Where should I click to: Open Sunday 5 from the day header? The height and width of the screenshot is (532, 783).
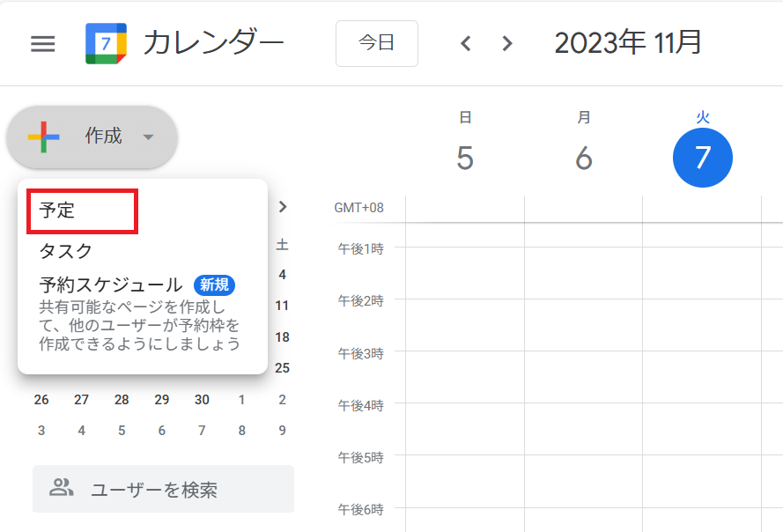(x=465, y=159)
